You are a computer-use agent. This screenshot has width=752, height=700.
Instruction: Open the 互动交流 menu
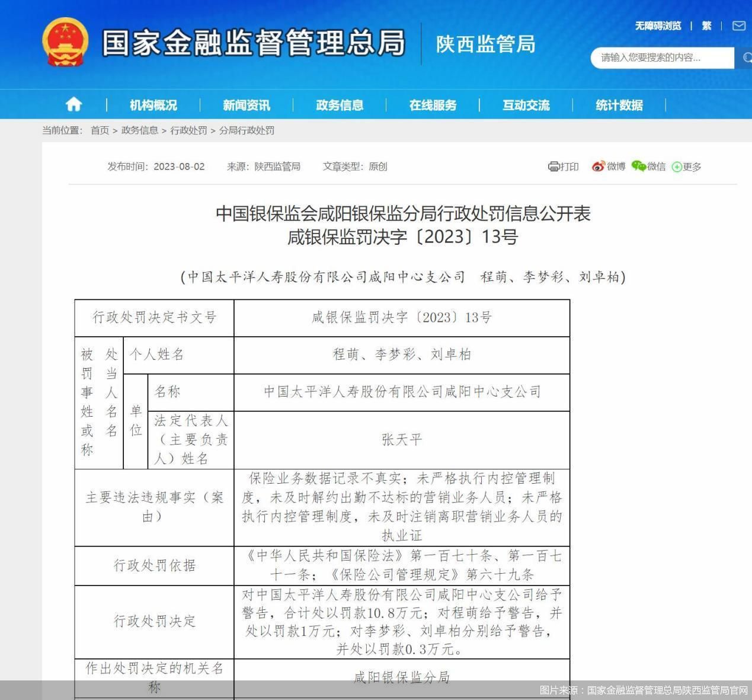tap(526, 104)
